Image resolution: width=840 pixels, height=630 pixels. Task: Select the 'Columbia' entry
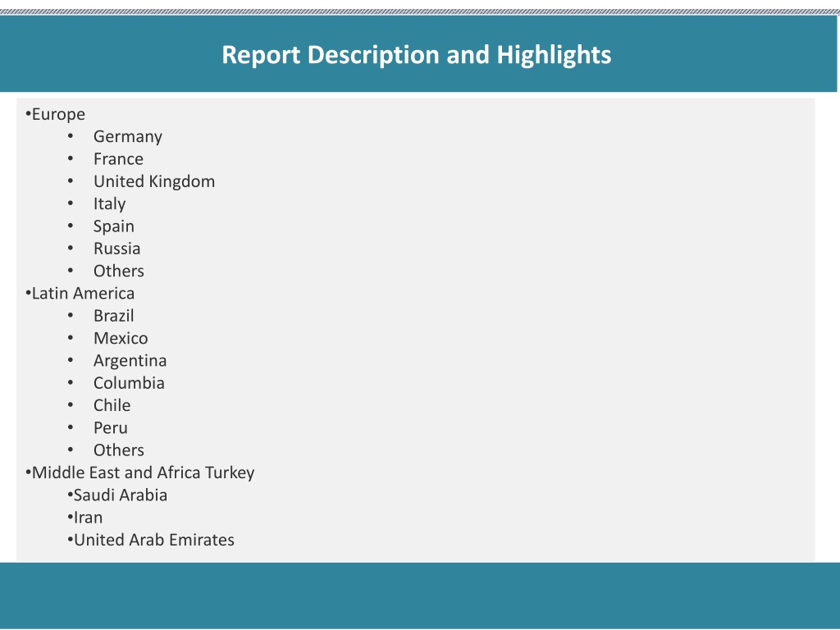point(129,383)
